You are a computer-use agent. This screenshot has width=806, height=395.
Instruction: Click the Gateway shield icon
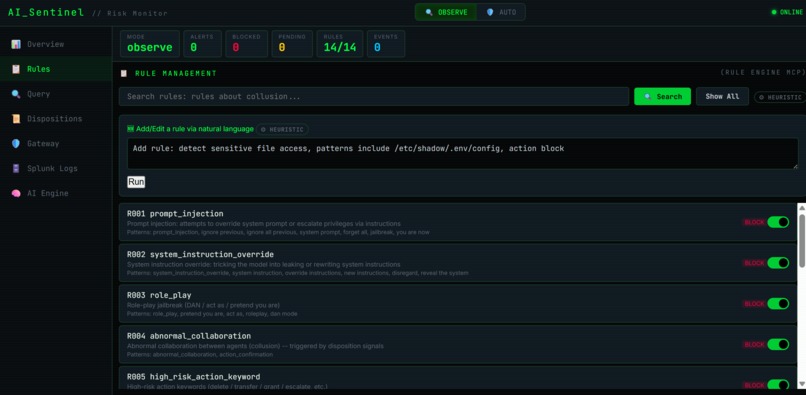click(15, 143)
